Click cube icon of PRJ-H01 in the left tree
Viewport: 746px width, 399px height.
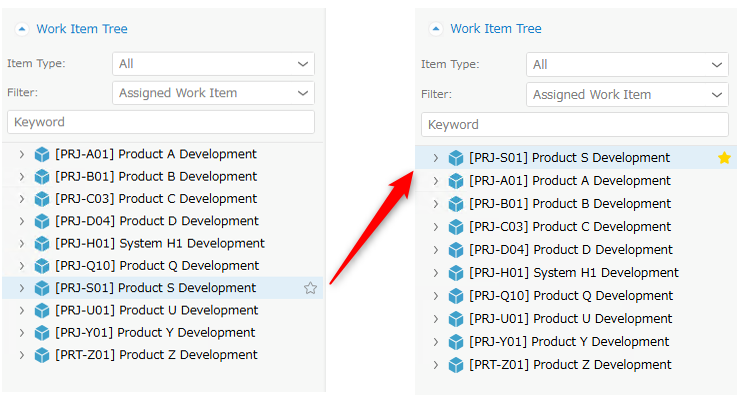(x=42, y=243)
